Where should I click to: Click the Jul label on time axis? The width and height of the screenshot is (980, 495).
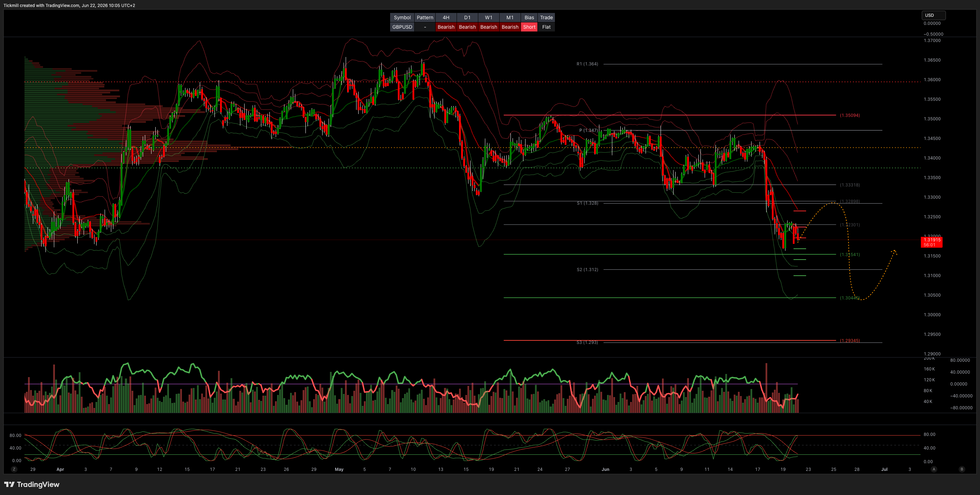pos(884,469)
